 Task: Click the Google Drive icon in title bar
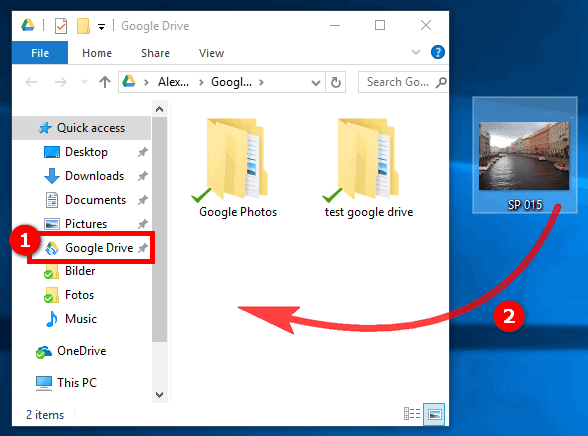(28, 25)
